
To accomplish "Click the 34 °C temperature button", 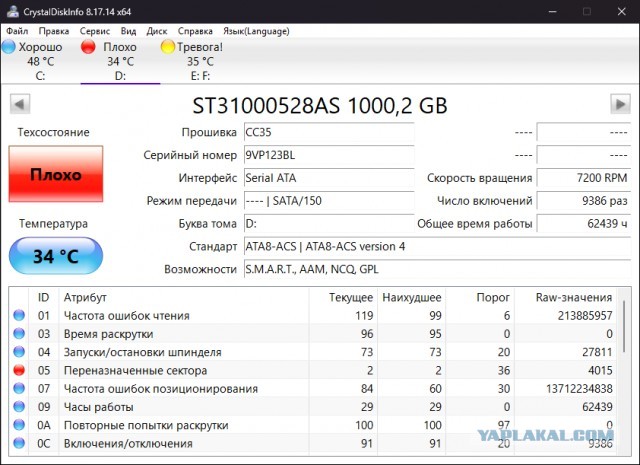I will [x=56, y=256].
